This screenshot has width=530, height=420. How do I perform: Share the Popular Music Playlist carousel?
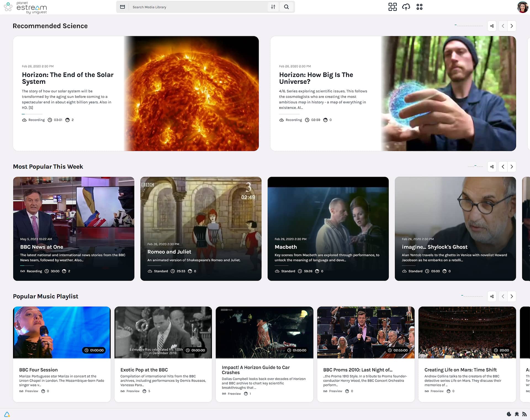tap(492, 296)
